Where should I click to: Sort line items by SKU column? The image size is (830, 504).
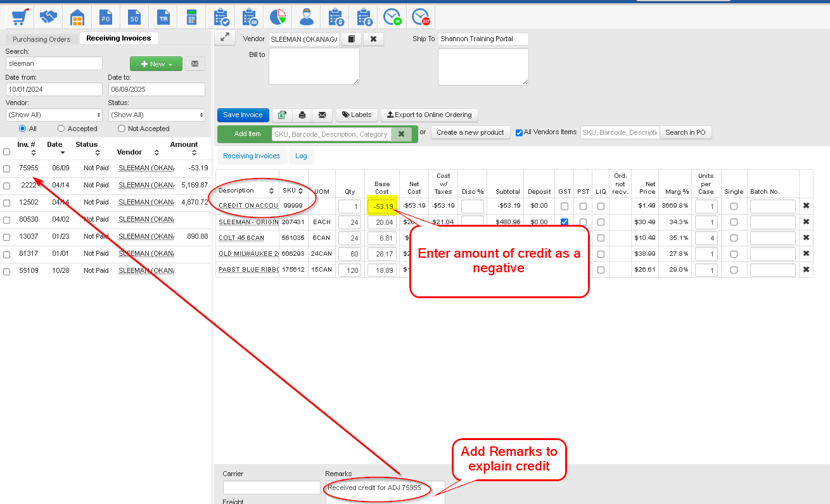click(x=301, y=191)
